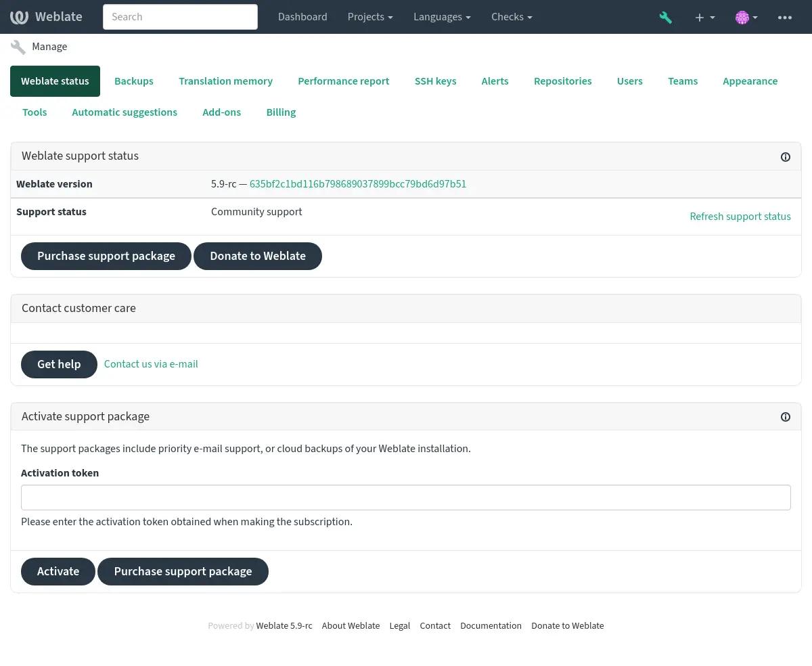812x666 pixels.
Task: Open the Translation memory tab
Action: pos(225,81)
